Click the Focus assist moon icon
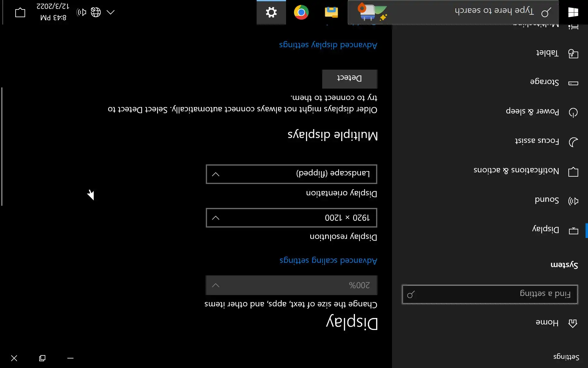Image resolution: width=588 pixels, height=368 pixels. pos(573,142)
